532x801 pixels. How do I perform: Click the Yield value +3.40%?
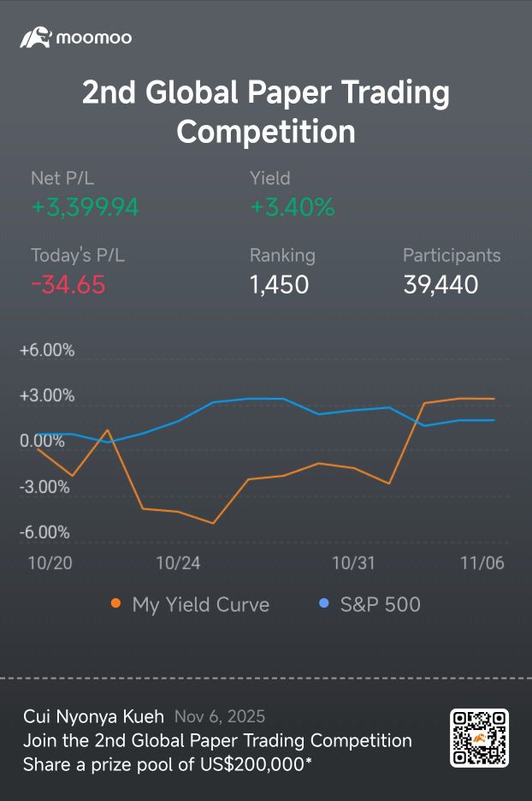[292, 207]
